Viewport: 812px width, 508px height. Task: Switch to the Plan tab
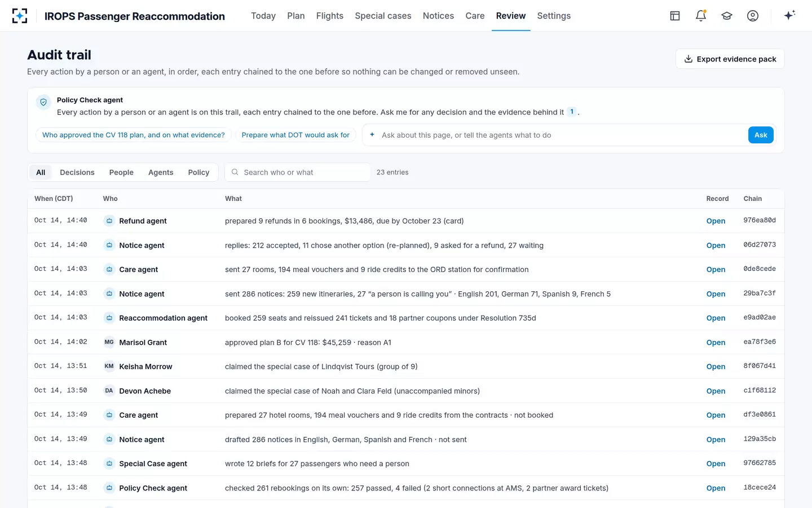[x=296, y=16]
